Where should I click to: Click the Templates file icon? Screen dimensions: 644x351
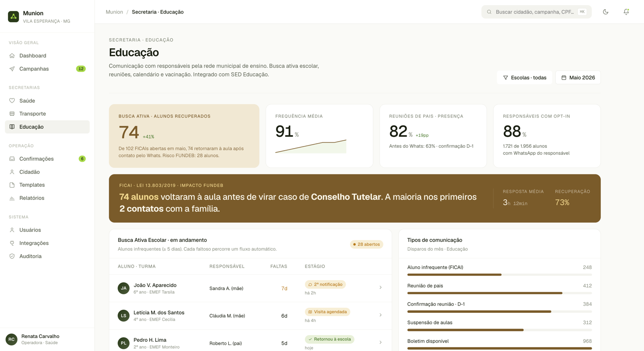point(12,185)
